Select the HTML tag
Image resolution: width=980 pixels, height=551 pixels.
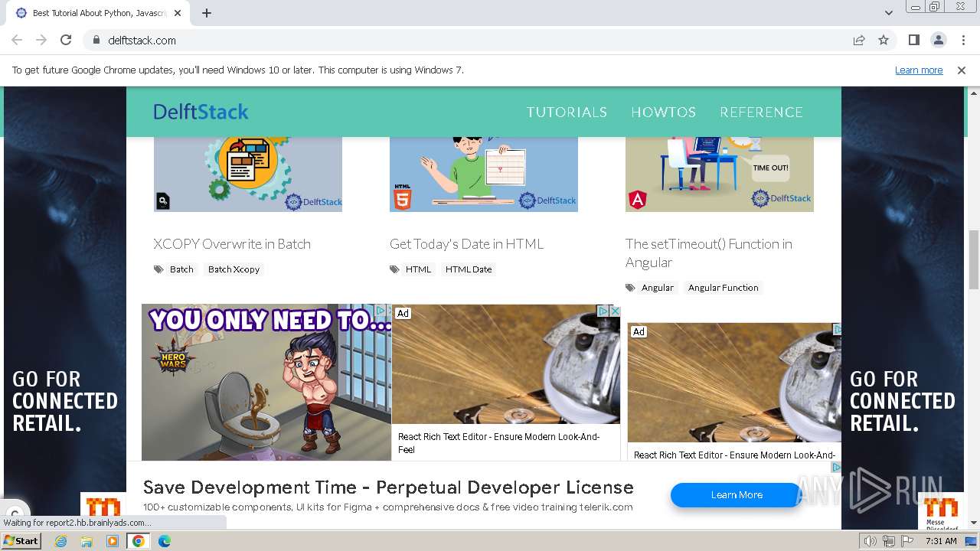tap(418, 269)
